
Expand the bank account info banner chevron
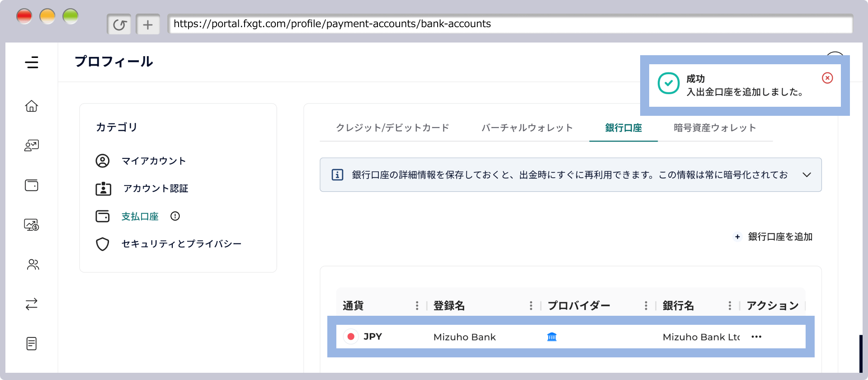click(807, 175)
